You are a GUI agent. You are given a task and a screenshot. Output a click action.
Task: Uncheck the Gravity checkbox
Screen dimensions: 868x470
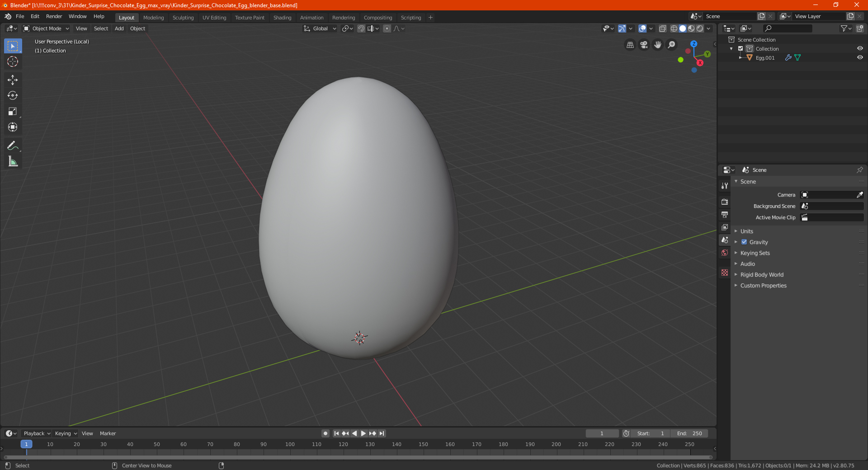tap(744, 242)
